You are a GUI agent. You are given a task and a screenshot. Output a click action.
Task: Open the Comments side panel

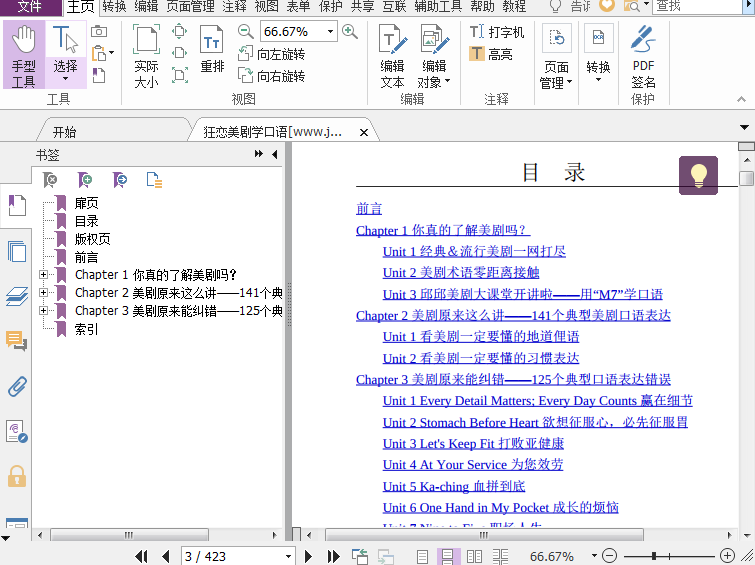pos(17,341)
